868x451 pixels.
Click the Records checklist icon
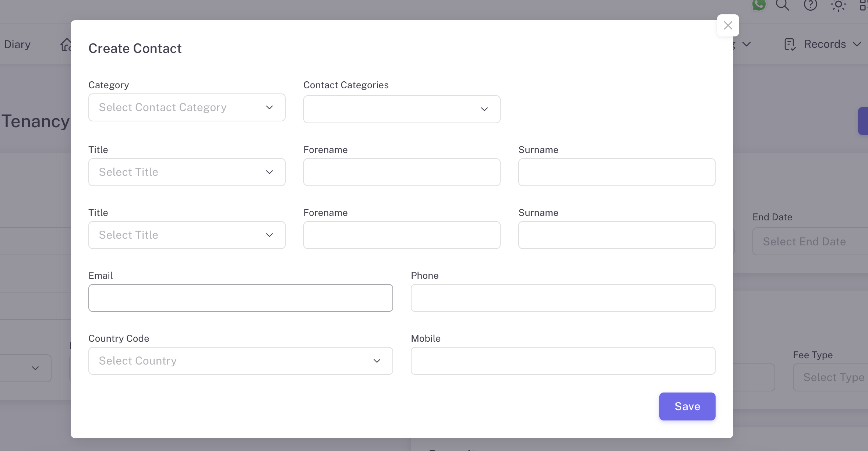tap(790, 44)
